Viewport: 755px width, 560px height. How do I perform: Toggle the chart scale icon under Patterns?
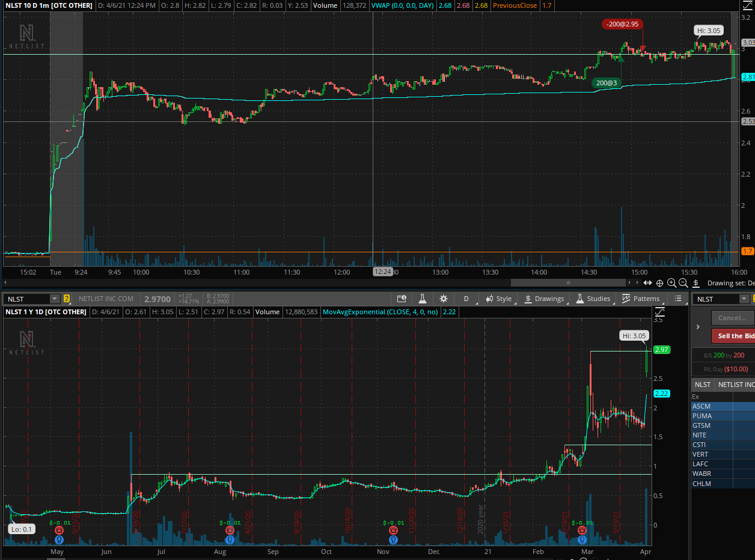(659, 312)
